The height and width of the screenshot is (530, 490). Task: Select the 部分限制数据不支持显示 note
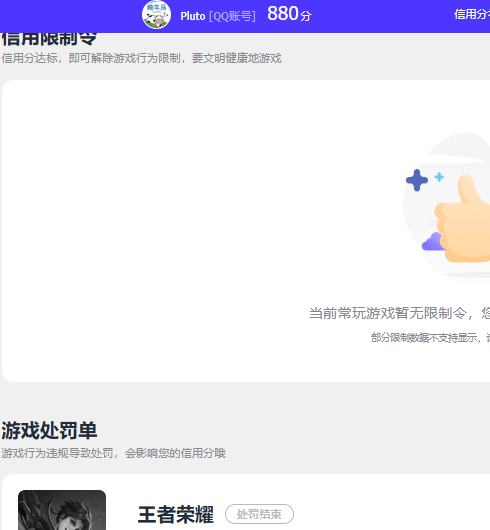430,337
